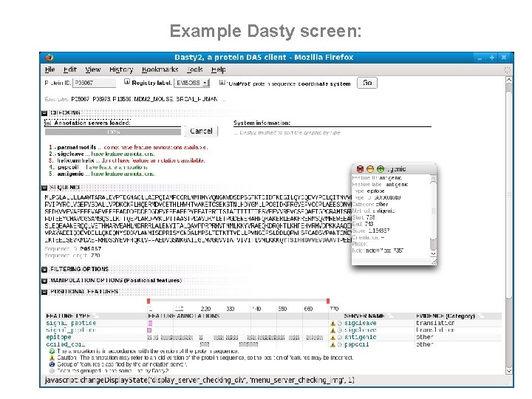Screen dimensions: 532x399
Task: Click the Cancel button
Action: click(201, 132)
